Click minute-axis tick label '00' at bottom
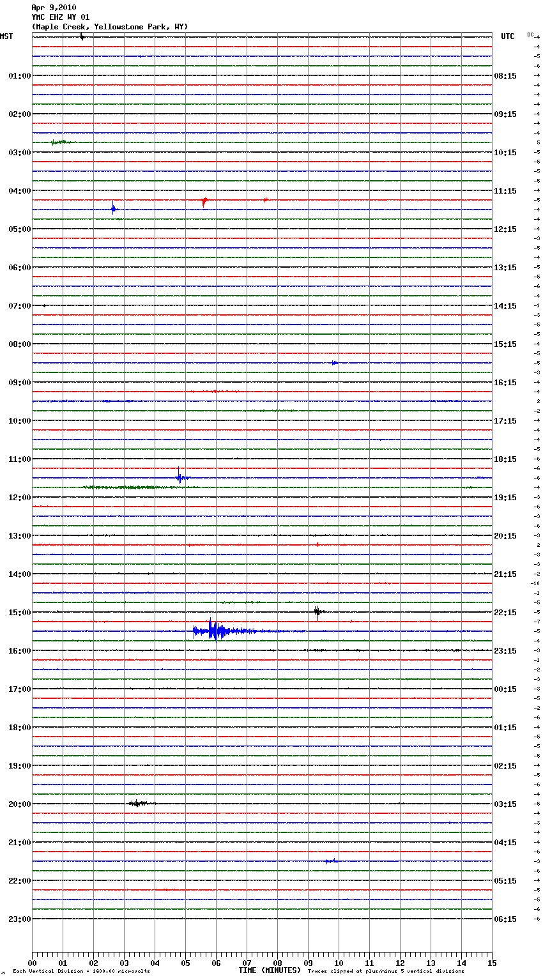The image size is (543, 980). (x=32, y=963)
